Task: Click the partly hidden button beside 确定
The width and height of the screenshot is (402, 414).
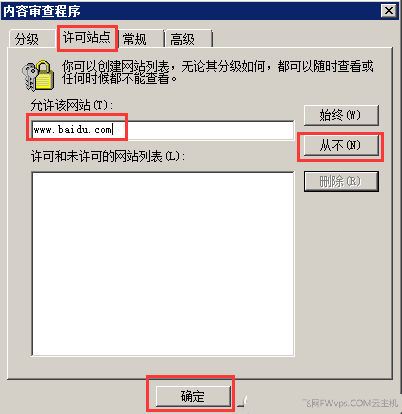Action: coord(243,401)
